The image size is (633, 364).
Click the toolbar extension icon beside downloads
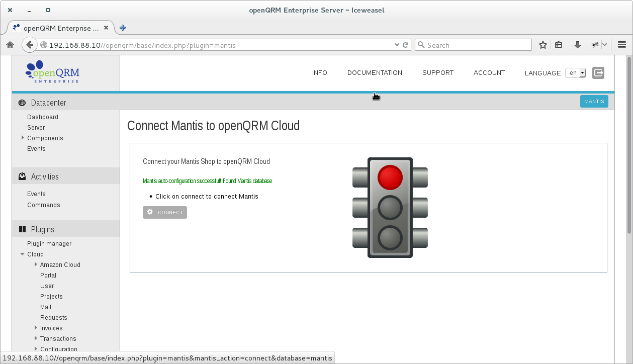[x=596, y=45]
